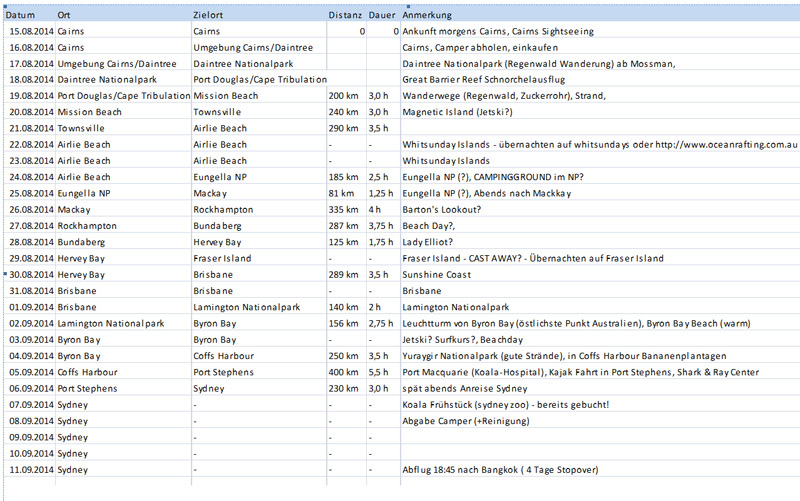Select Zielort cell 'Mackay'

[x=210, y=194]
